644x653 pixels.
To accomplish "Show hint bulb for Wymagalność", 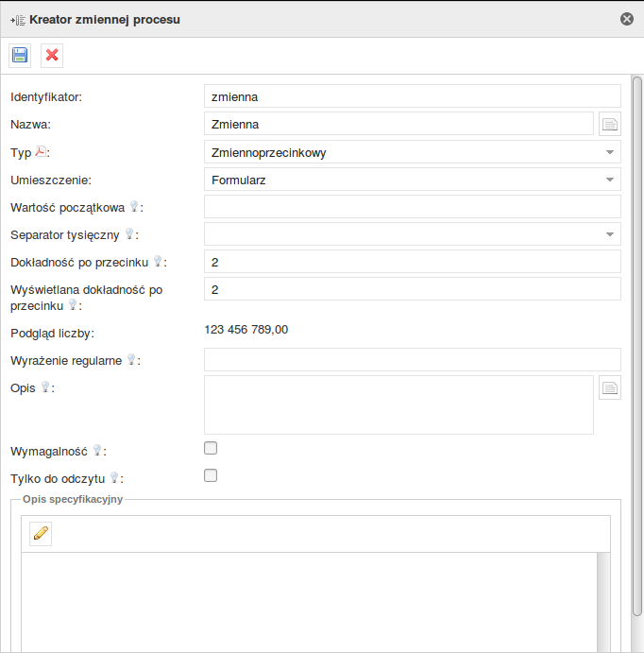I will click(x=97, y=450).
